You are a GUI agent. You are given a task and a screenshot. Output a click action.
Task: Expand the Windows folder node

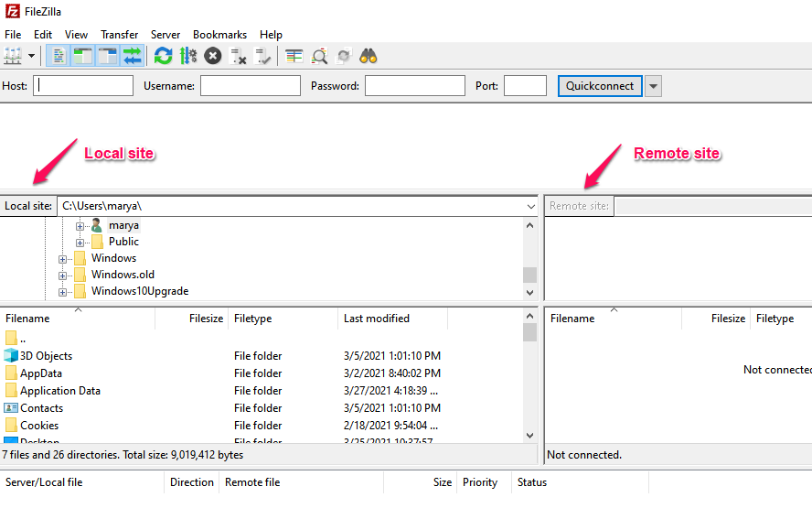63,259
